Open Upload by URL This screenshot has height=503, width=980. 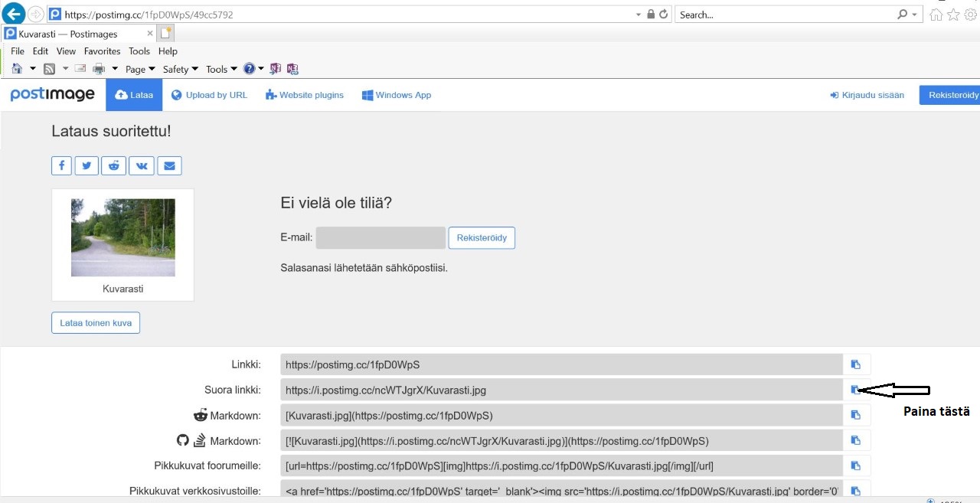point(209,95)
